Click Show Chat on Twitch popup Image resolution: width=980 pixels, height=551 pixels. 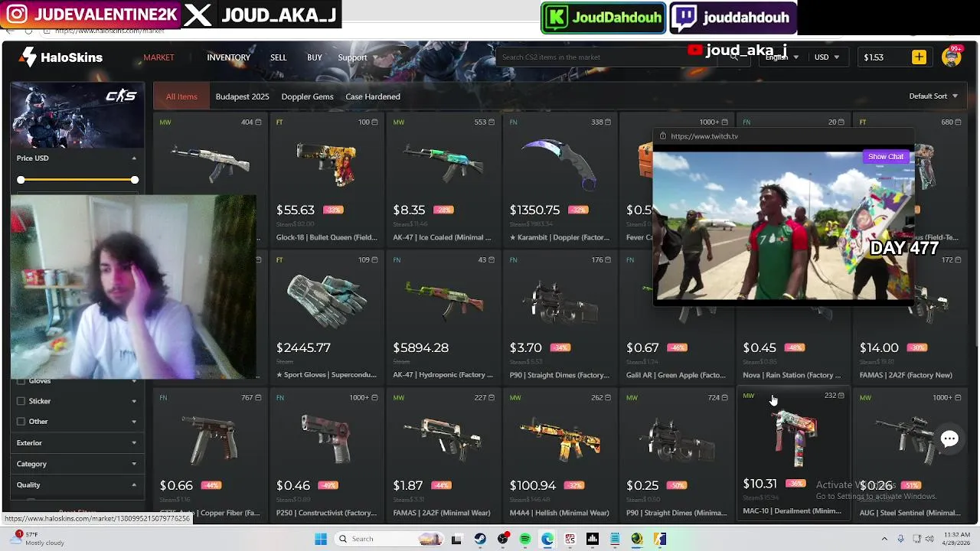pos(886,156)
